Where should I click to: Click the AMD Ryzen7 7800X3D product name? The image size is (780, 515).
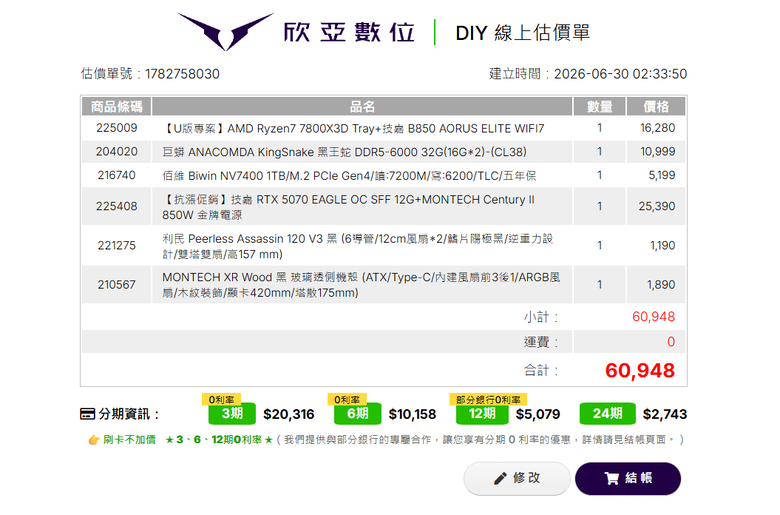(x=353, y=128)
